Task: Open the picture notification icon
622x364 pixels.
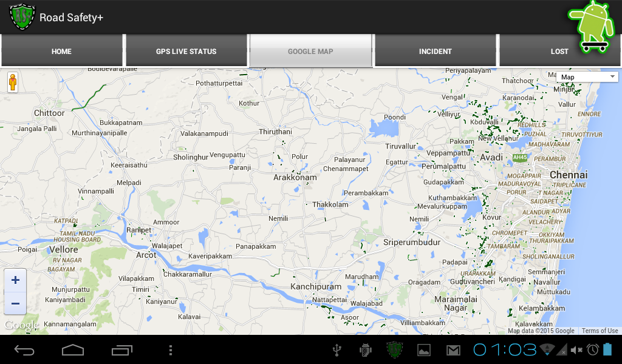Action: (423, 350)
